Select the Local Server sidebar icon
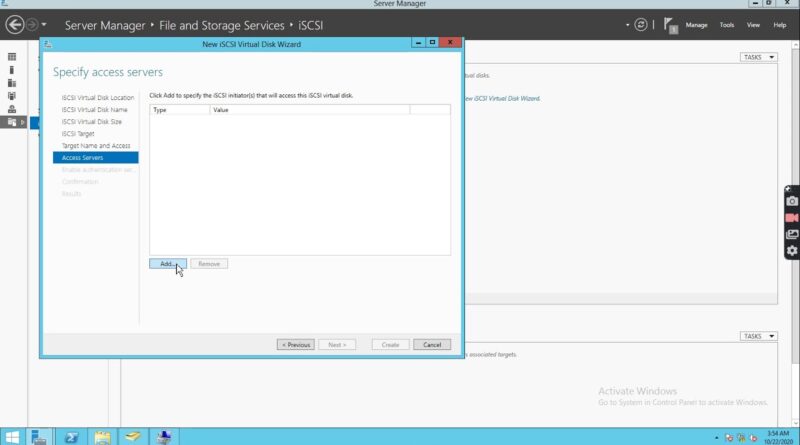The image size is (800, 445). (x=12, y=70)
